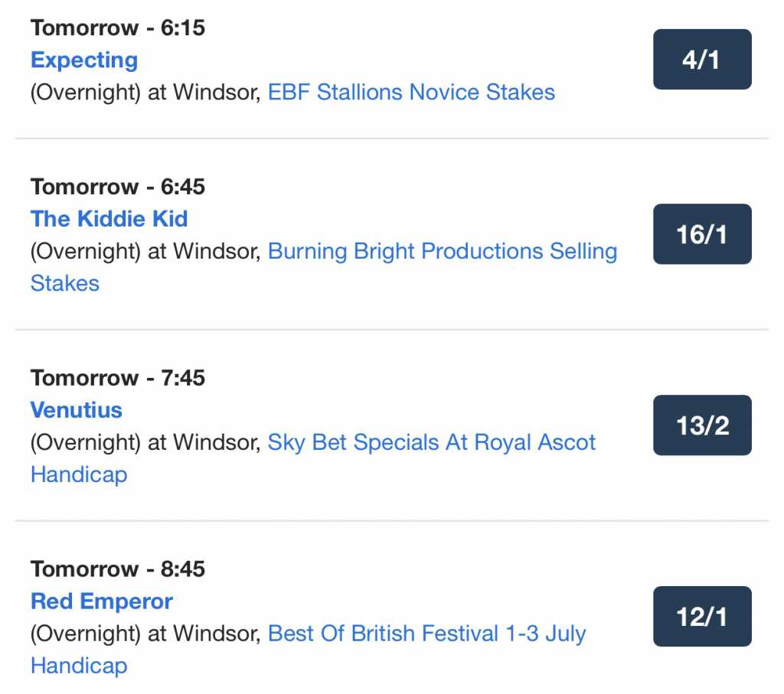Go to Burning Bright Productions Selling Stakes
This screenshot has width=784, height=694.
click(442, 252)
